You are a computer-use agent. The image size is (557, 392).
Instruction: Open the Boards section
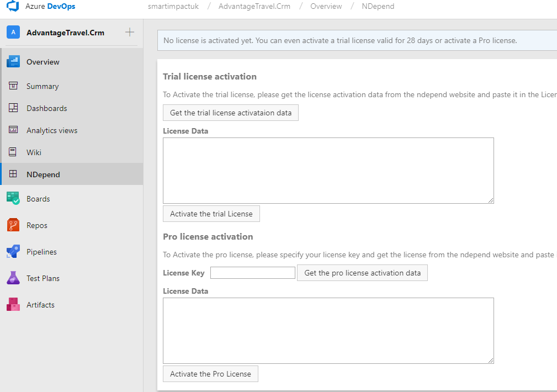click(39, 198)
